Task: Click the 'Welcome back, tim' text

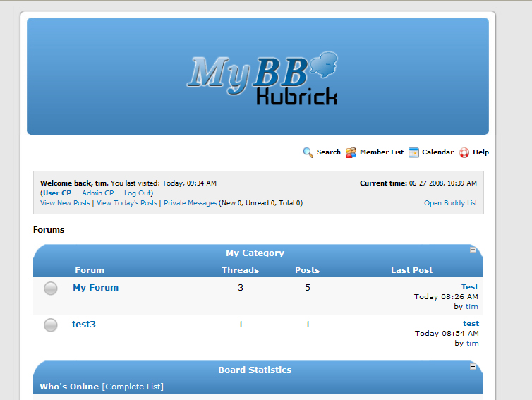Action: tap(74, 183)
